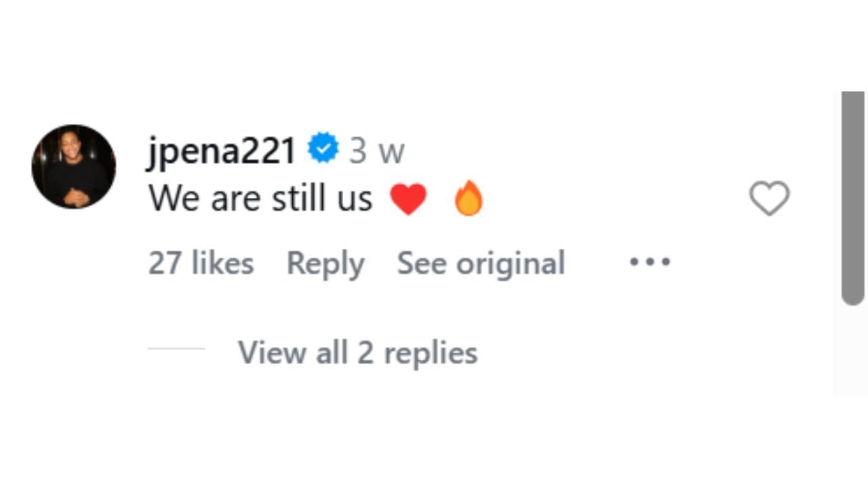868x488 pixels.
Task: Click the gray vertical scrollbar thumb
Action: [852, 197]
